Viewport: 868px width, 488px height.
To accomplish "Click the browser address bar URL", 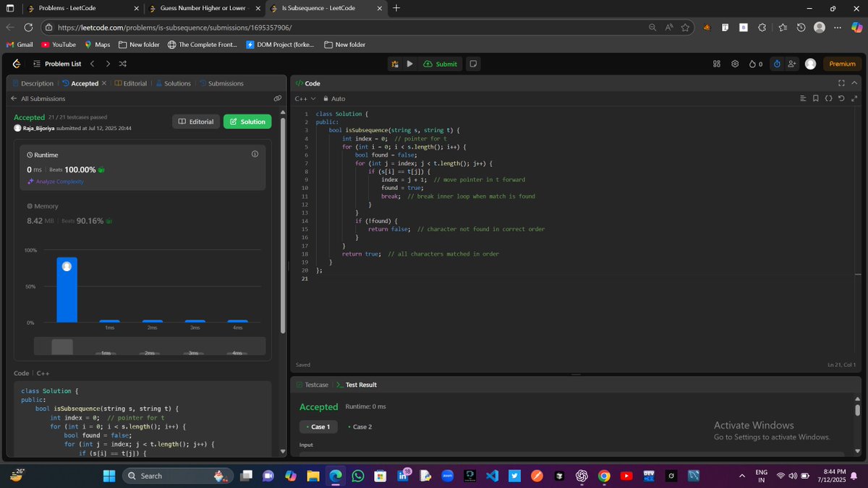I will pos(174,27).
